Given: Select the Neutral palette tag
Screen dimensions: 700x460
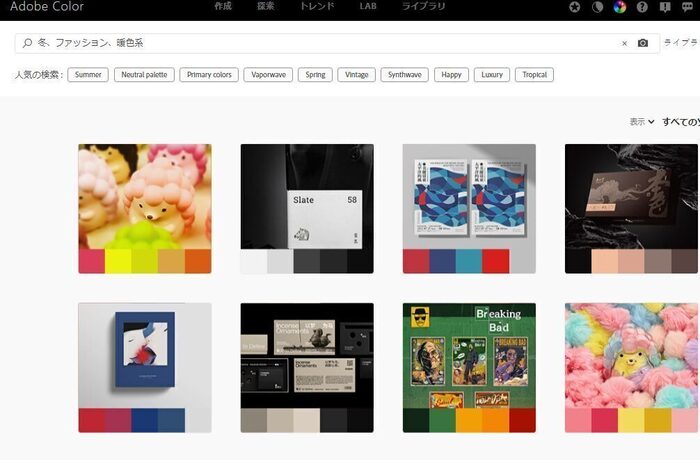Looking at the screenshot, I should click(x=144, y=75).
